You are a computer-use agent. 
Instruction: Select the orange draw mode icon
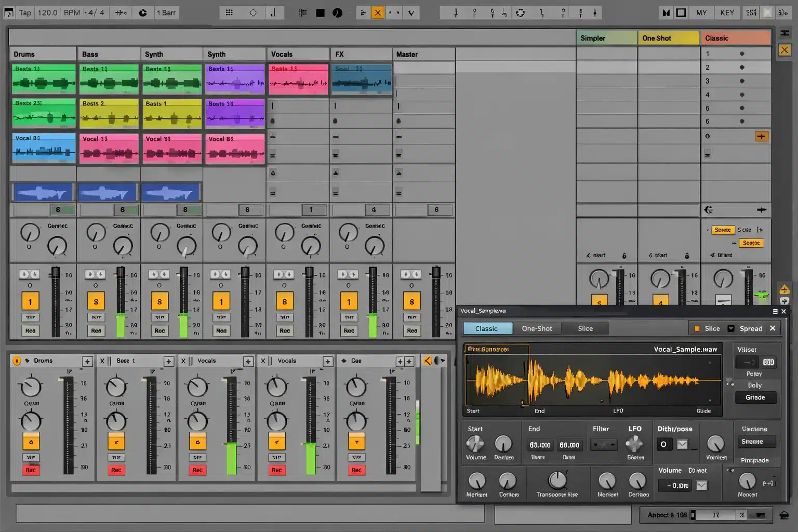coord(378,12)
